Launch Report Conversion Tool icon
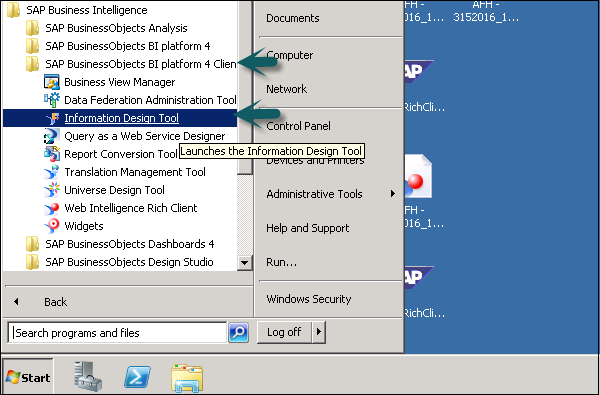The height and width of the screenshot is (395, 600). pyautogui.click(x=52, y=154)
